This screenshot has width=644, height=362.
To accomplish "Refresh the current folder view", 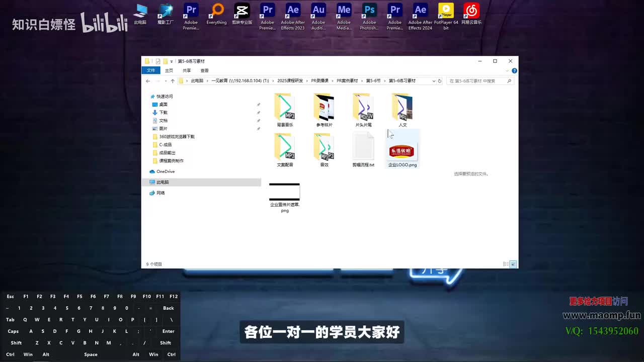I will [439, 81].
